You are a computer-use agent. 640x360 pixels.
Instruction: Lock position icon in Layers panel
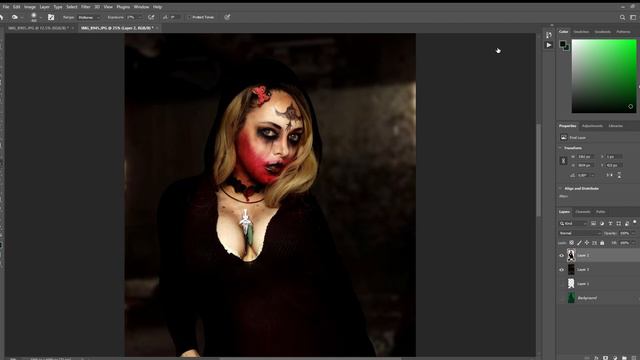[587, 243]
